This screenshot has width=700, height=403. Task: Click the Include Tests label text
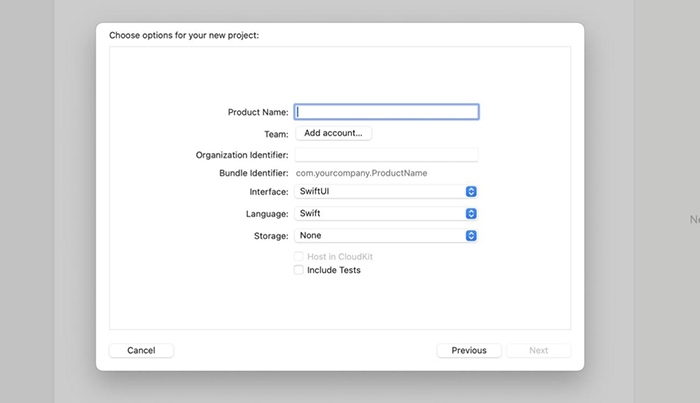coord(334,270)
